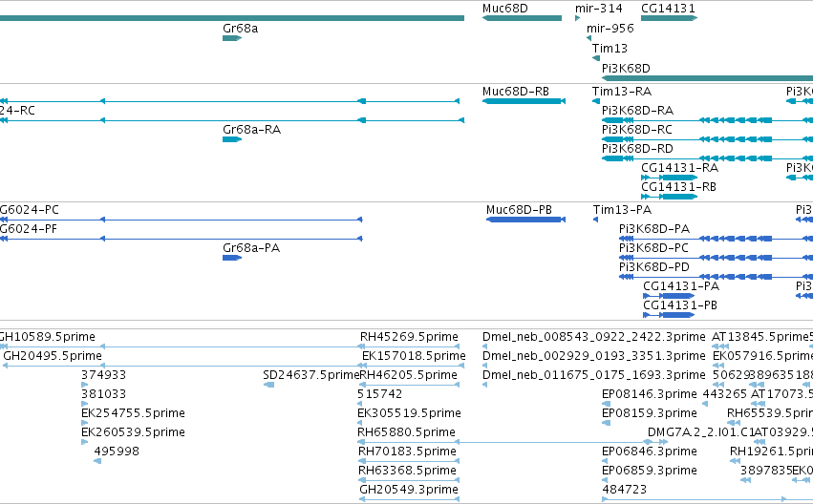Select the Muc68D gene feature label

505,9
